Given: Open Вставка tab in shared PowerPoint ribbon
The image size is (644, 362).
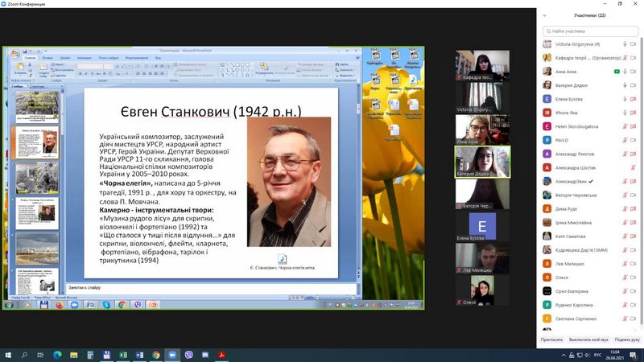Looking at the screenshot, I should [x=47, y=58].
